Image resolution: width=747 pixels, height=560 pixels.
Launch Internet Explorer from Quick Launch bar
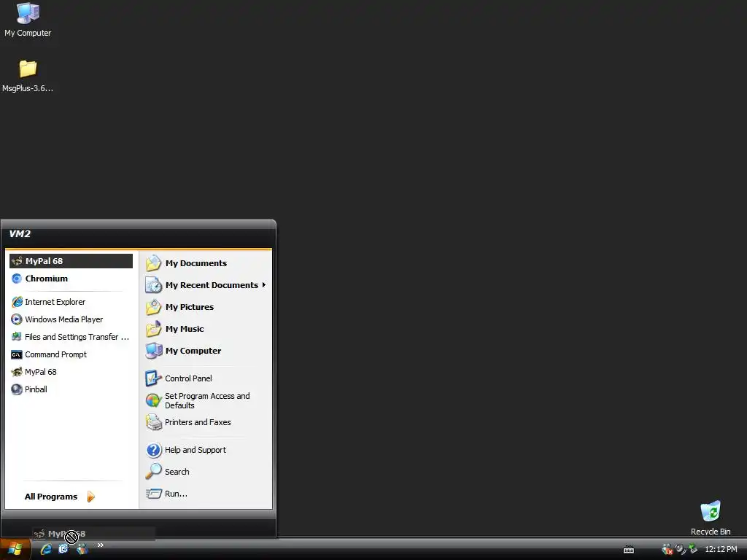point(46,549)
